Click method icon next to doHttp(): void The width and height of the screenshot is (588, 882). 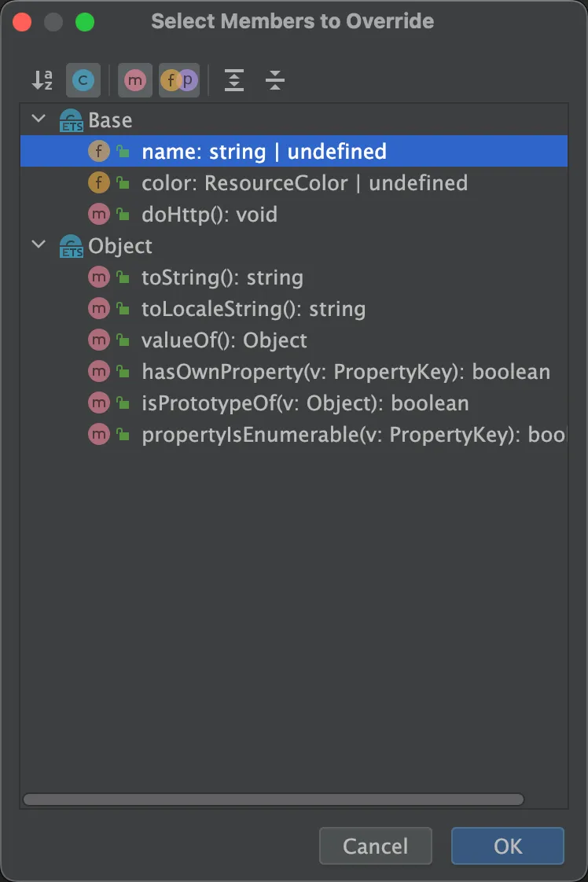[99, 215]
